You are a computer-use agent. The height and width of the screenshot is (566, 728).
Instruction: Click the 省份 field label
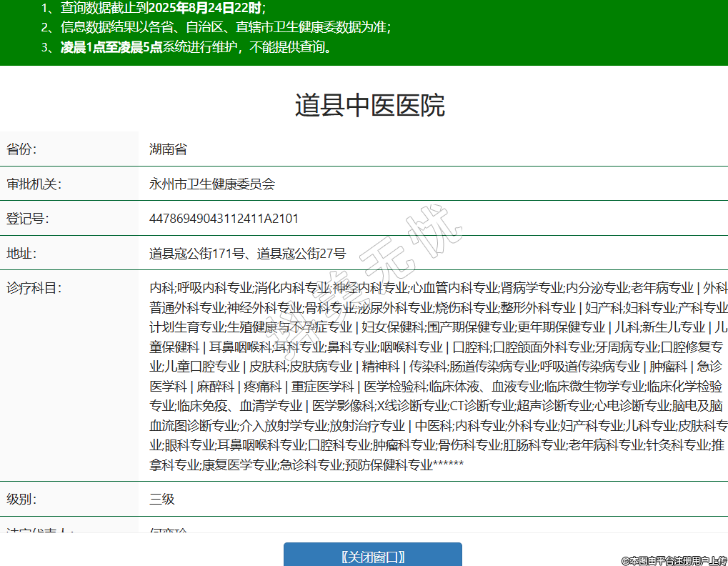(21, 149)
